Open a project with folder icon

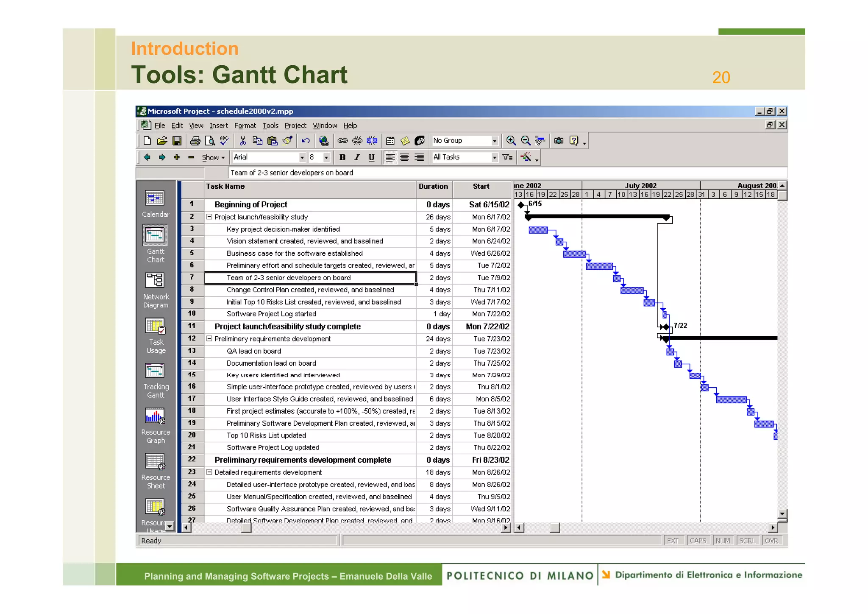(x=162, y=141)
